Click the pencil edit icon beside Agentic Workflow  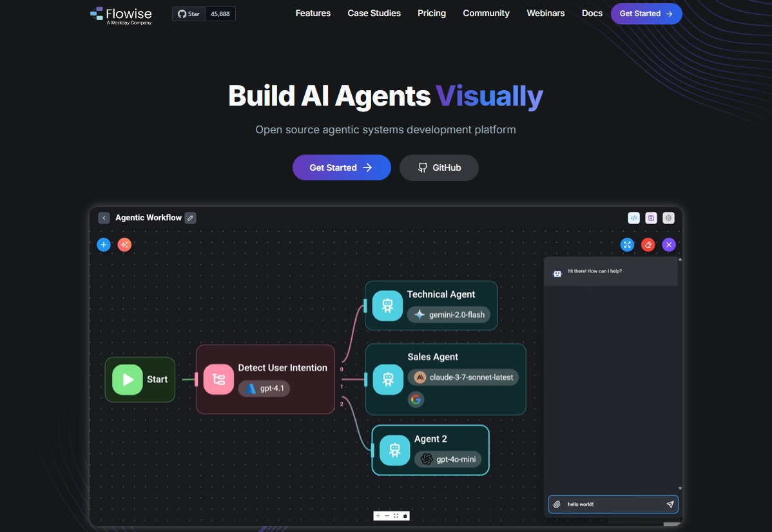tap(190, 218)
